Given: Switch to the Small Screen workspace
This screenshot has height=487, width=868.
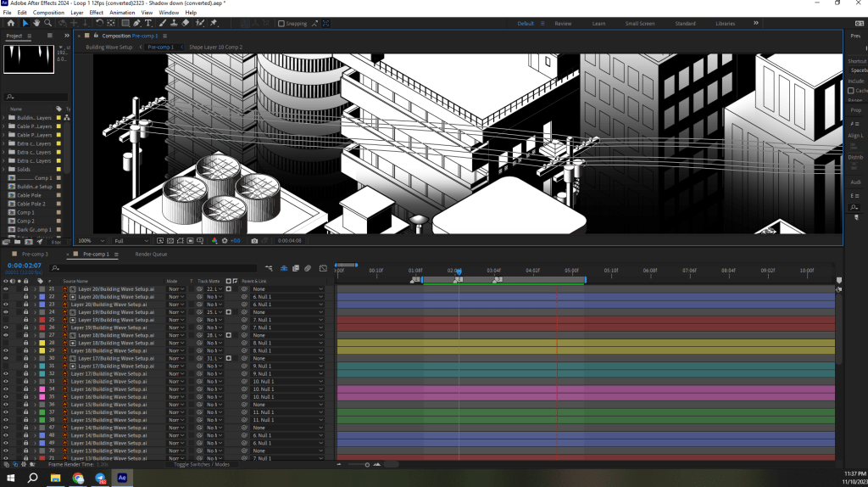Looking at the screenshot, I should click(x=639, y=24).
